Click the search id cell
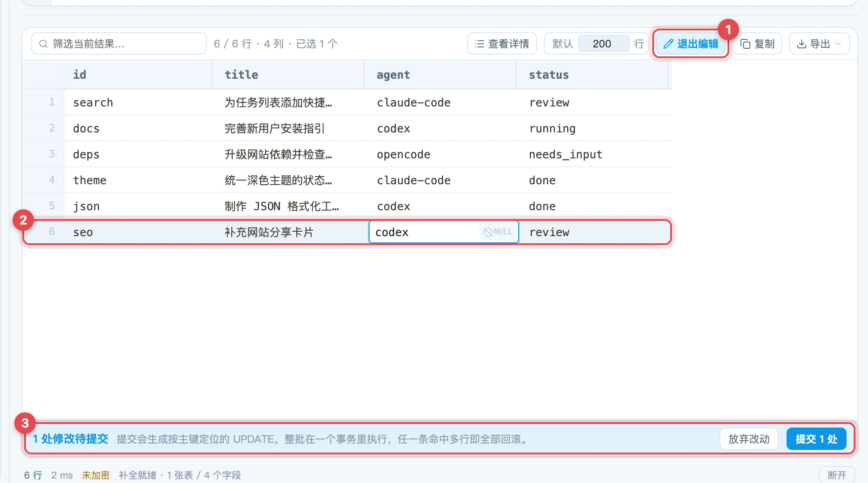 [138, 102]
